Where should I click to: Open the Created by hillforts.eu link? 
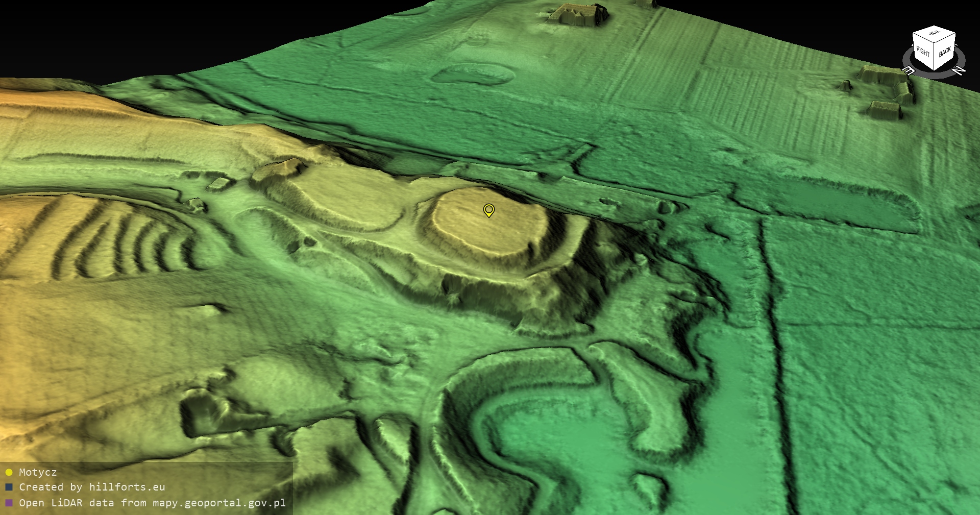click(x=92, y=487)
